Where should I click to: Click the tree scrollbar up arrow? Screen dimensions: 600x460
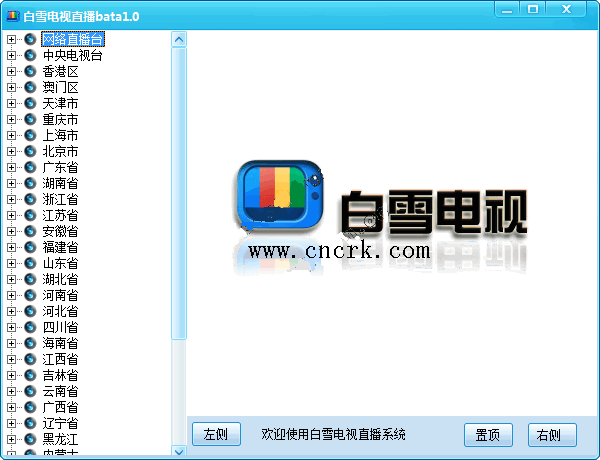pos(179,39)
